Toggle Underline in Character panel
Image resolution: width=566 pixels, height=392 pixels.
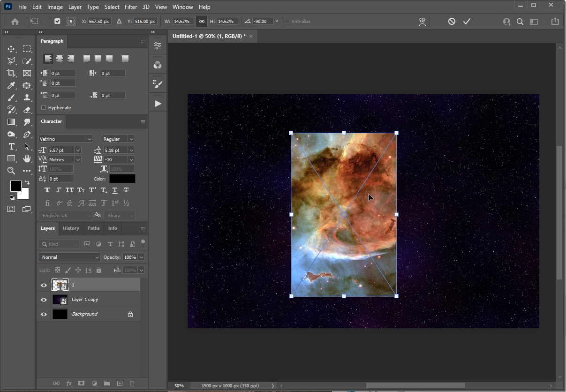(x=115, y=190)
